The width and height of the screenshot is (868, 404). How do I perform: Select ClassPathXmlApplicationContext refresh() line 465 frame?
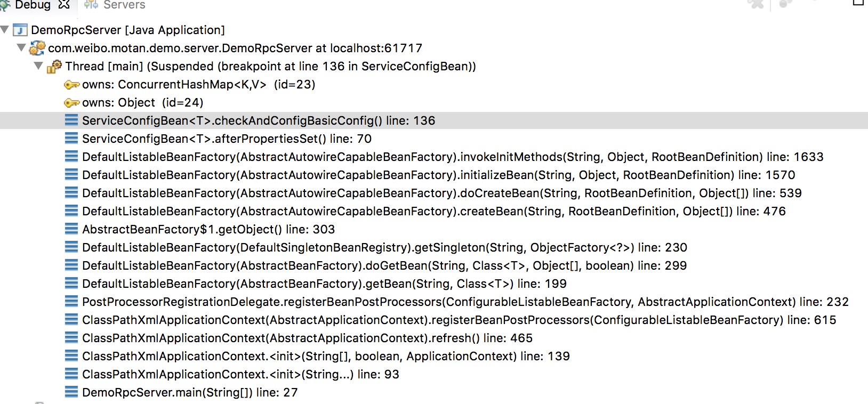coord(307,338)
